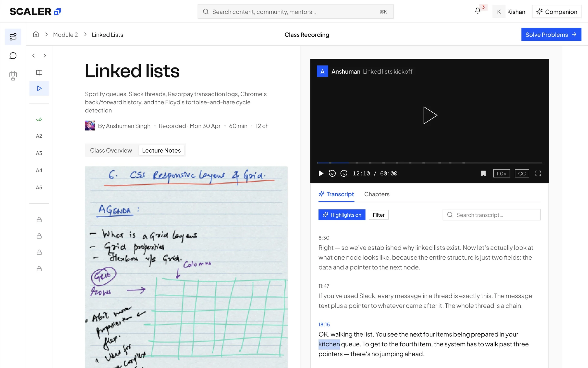Open the 1.0x playback speed selector
The width and height of the screenshot is (588, 368).
[x=501, y=173]
